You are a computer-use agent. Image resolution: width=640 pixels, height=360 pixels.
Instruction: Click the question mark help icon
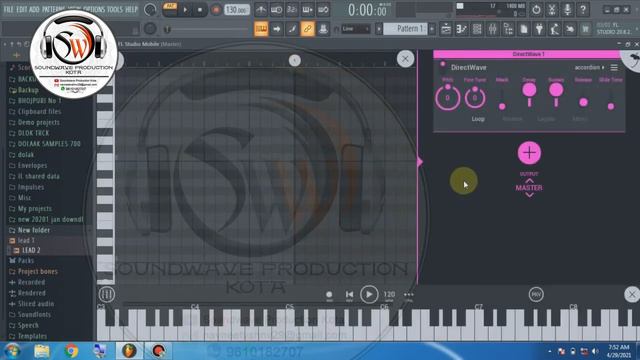(x=583, y=10)
